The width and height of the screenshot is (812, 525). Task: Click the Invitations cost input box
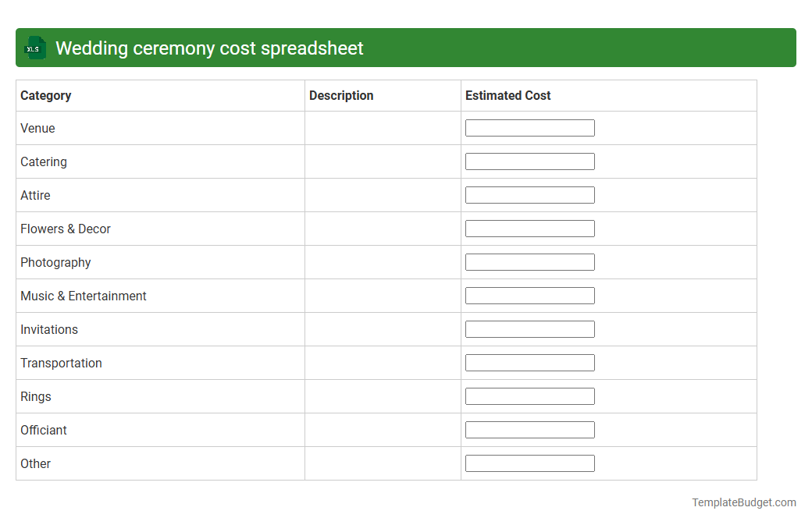pyautogui.click(x=529, y=328)
